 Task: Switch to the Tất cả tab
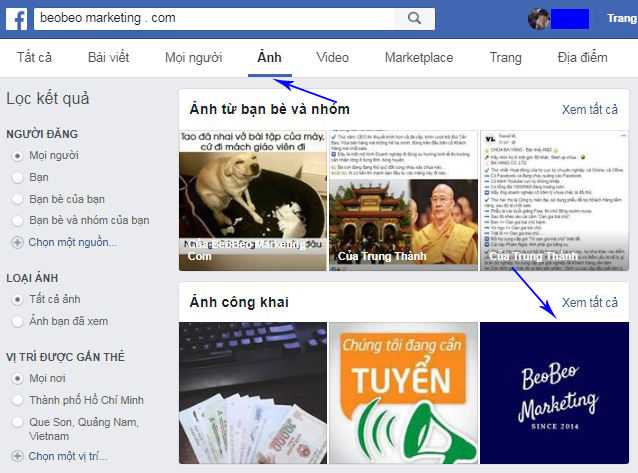pos(35,57)
